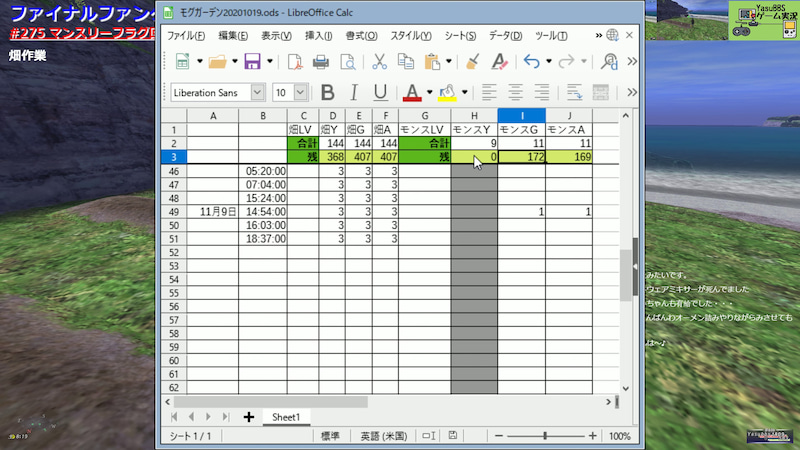Click the Paste clipboard icon

pos(432,62)
